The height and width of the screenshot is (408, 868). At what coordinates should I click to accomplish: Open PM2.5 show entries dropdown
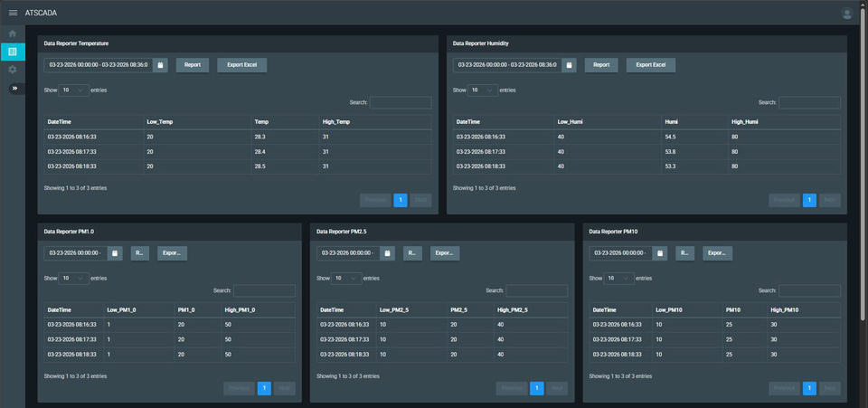point(346,278)
